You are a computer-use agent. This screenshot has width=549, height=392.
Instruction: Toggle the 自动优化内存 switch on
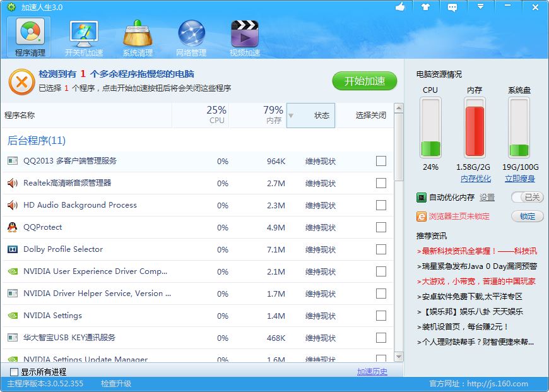pyautogui.click(x=527, y=198)
